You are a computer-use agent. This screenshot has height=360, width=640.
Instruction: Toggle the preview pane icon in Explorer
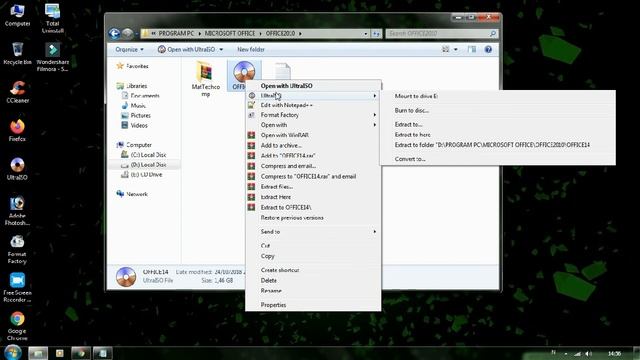tap(472, 49)
